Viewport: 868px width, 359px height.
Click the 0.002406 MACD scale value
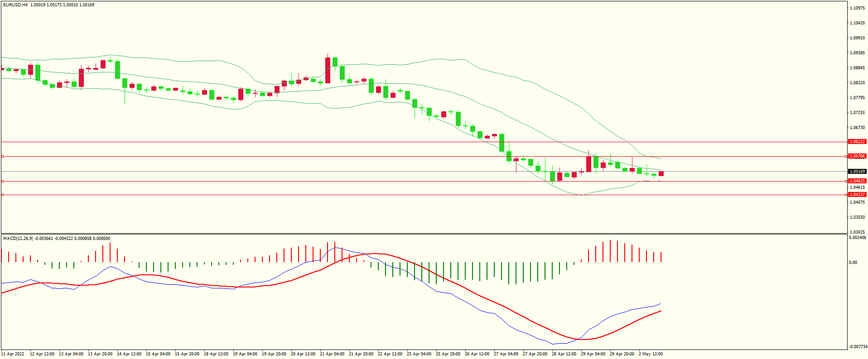click(x=858, y=238)
